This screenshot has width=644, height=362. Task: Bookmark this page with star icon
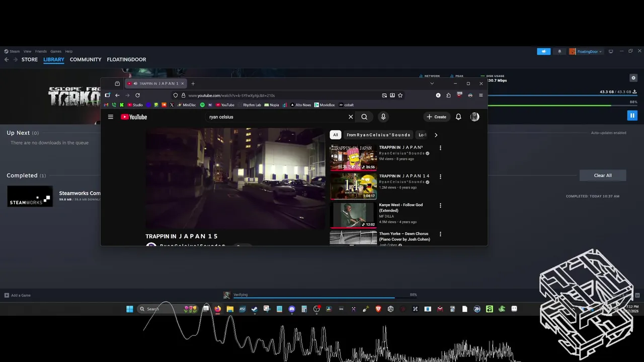point(400,95)
